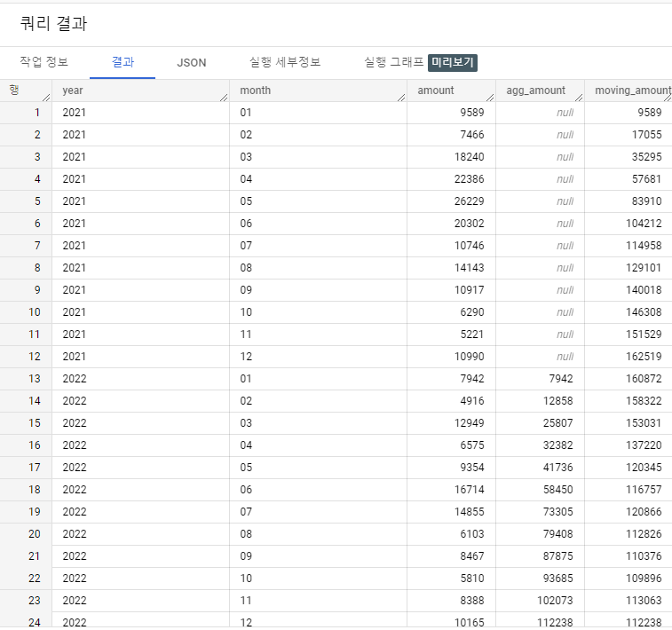This screenshot has width=672, height=630.
Task: Click agg_amount value 25807
Action: point(558,423)
